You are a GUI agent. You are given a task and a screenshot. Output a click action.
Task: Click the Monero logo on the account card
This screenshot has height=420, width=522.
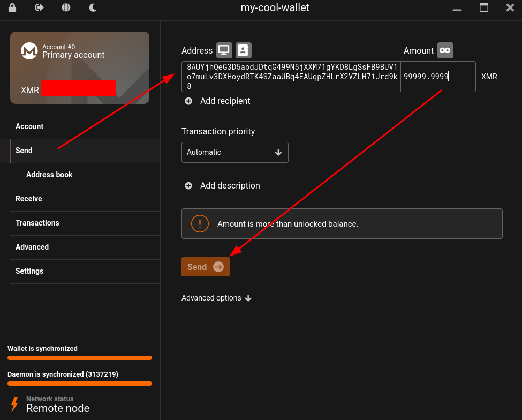coord(29,51)
